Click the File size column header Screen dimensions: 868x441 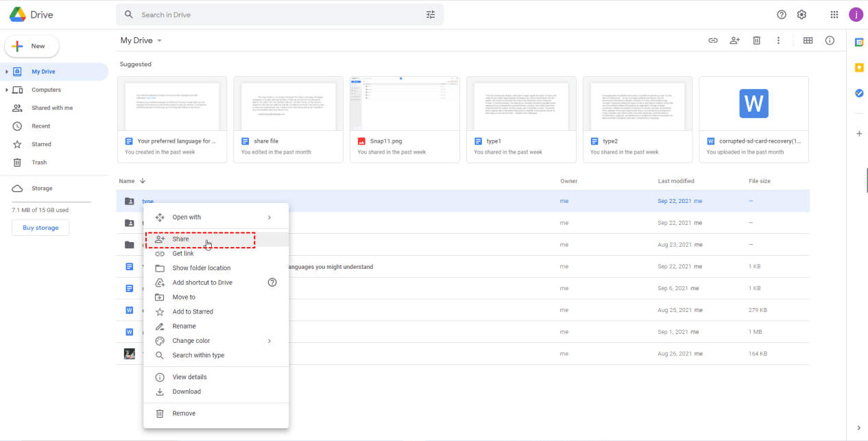760,181
